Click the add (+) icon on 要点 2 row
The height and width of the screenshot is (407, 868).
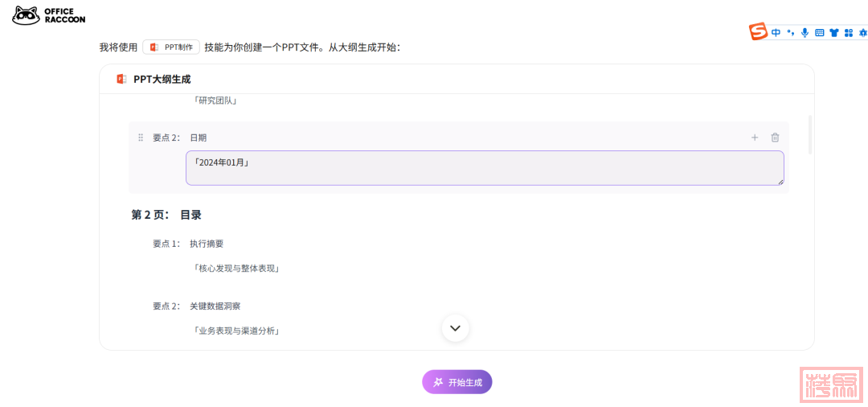click(x=755, y=138)
